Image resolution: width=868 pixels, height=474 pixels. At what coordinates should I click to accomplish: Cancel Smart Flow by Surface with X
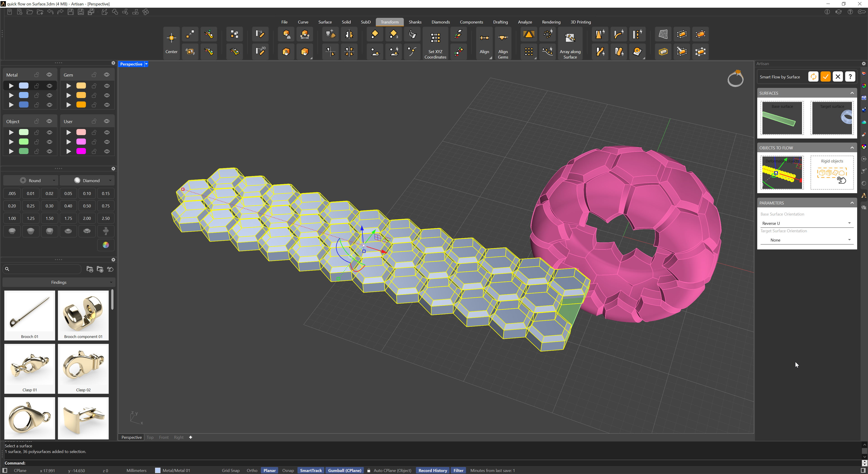pos(838,77)
